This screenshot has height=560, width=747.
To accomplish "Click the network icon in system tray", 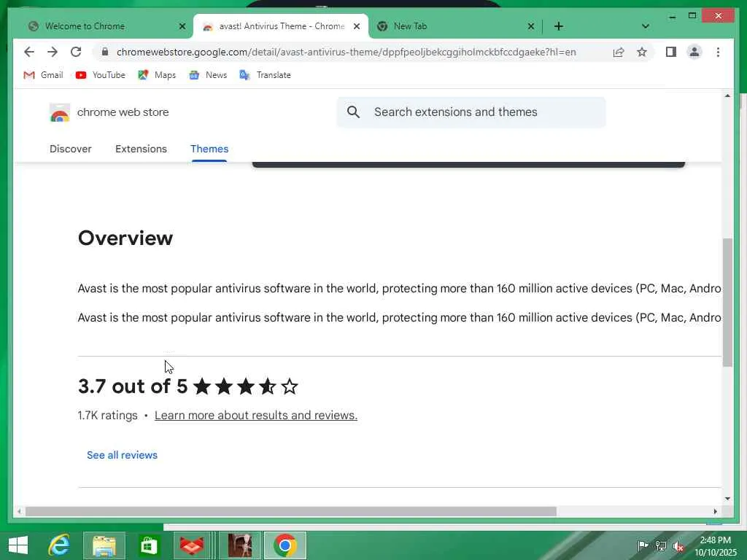I will (x=660, y=545).
